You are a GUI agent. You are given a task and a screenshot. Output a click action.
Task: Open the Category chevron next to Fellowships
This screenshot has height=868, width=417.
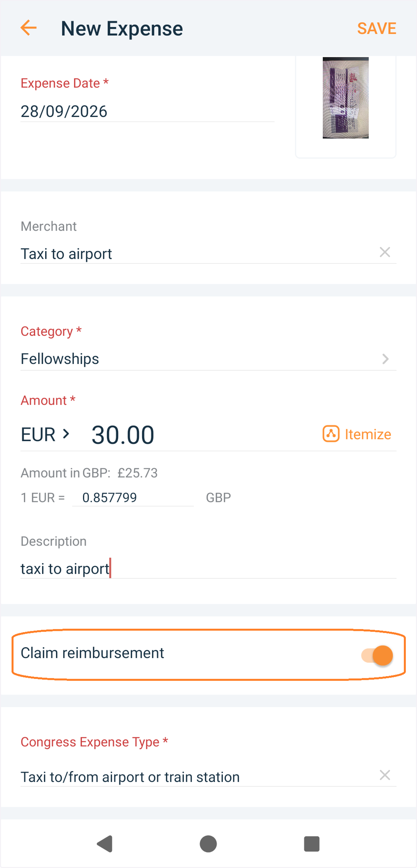[x=385, y=359]
